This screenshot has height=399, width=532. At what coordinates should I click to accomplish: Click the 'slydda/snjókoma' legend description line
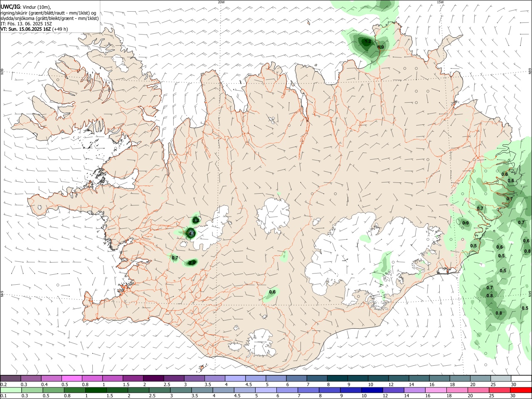(x=49, y=18)
